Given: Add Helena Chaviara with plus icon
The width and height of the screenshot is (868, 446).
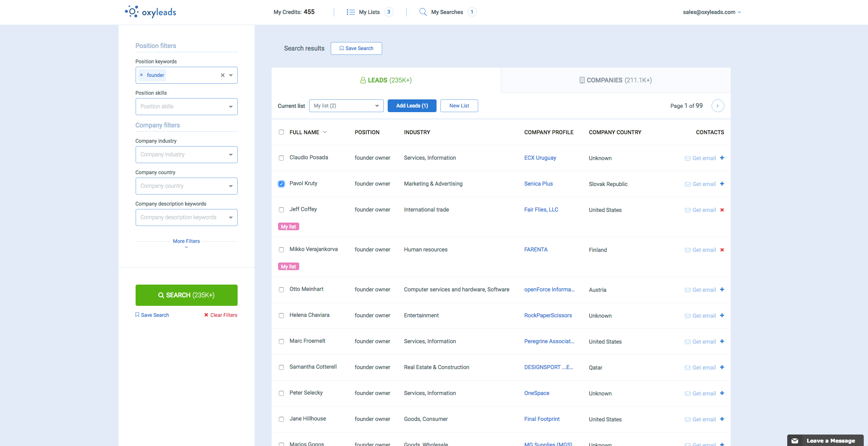Looking at the screenshot, I should pos(722,316).
